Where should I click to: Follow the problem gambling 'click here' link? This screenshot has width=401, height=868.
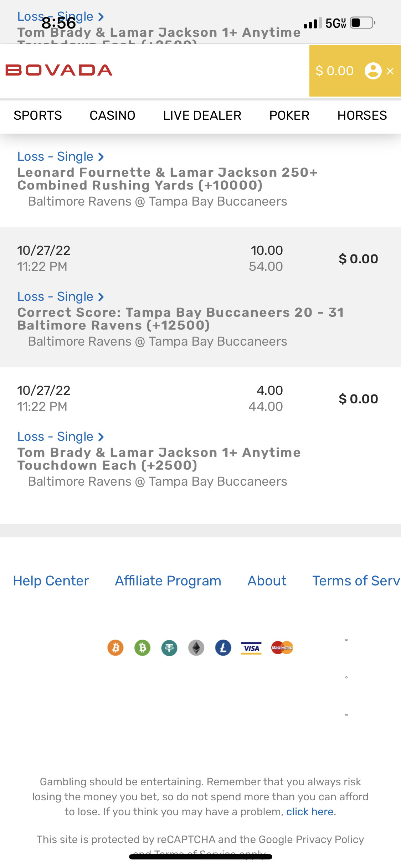pos(310,812)
